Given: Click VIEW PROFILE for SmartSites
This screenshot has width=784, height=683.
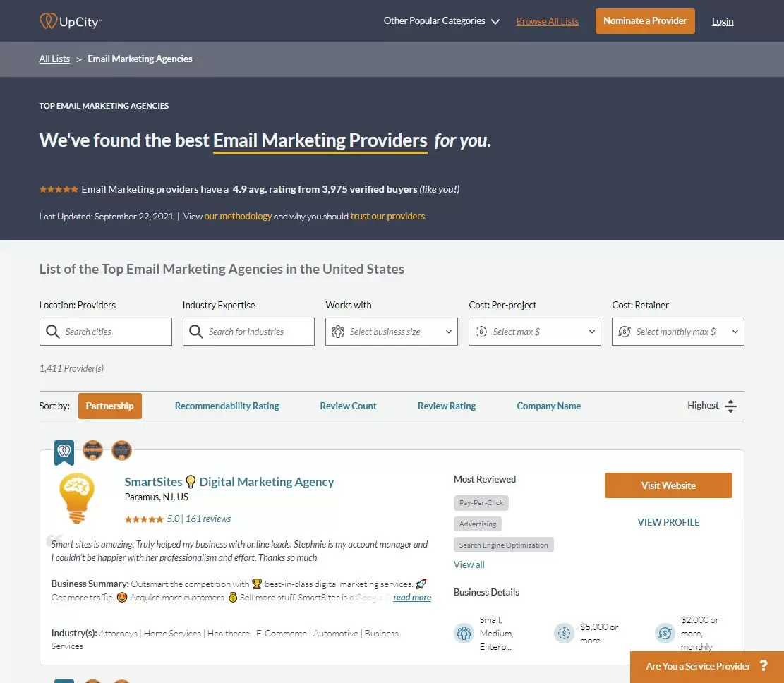Looking at the screenshot, I should (668, 522).
